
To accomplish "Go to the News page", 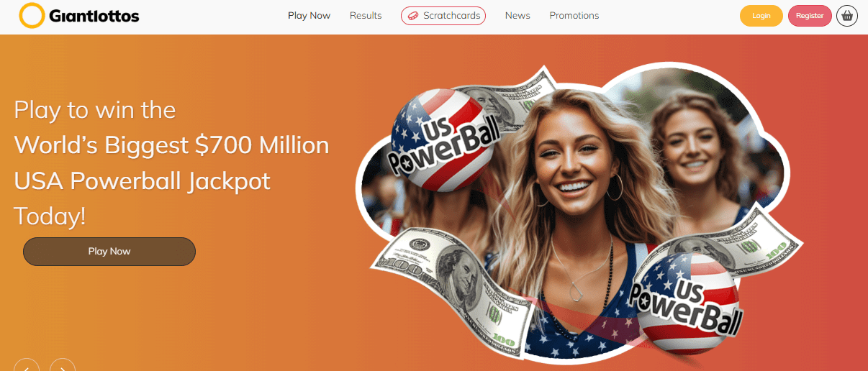I will click(x=517, y=16).
